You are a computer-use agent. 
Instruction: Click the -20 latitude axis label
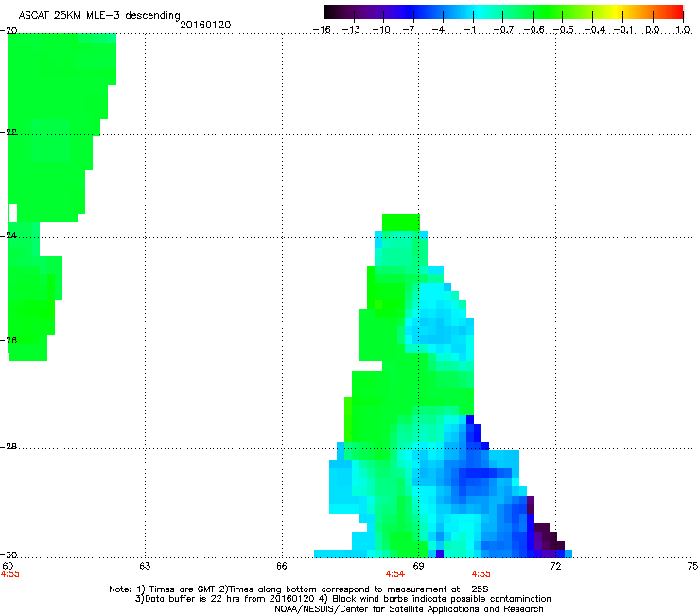point(9,30)
